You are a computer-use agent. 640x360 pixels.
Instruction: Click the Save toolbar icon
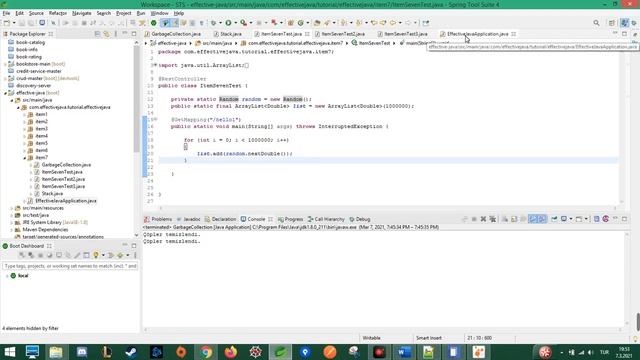point(22,23)
